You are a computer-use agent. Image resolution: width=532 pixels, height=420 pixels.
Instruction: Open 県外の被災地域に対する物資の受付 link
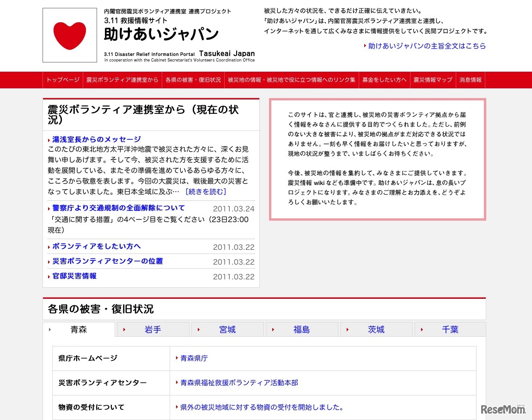[x=262, y=407]
